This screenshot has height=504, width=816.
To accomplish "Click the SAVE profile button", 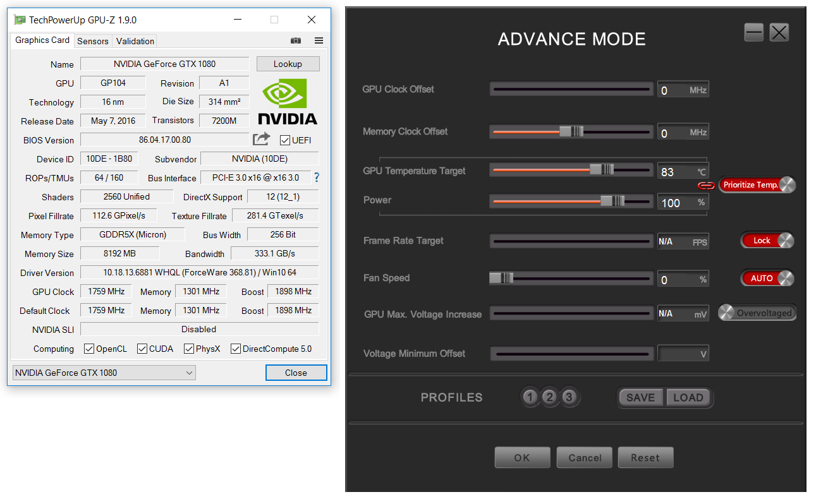I will tap(640, 397).
